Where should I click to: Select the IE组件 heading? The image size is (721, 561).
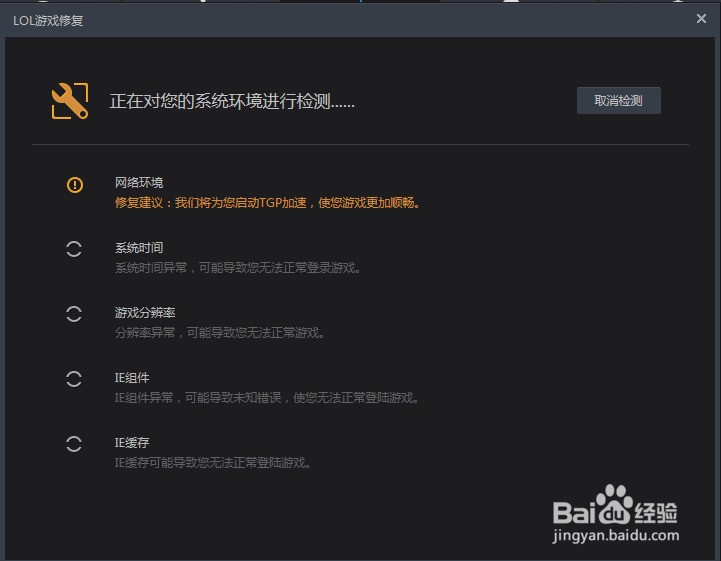click(132, 378)
